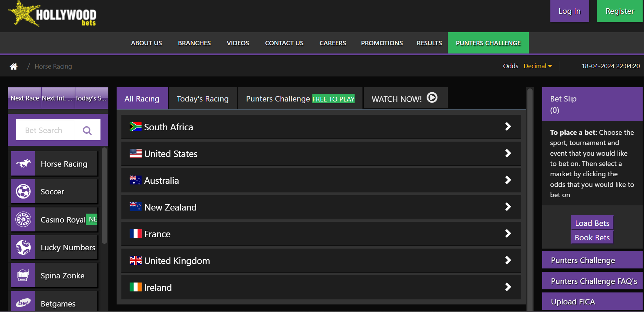Viewport: 644px width, 312px height.
Task: Click the NE badge beside Casino Royal
Action: 92,219
